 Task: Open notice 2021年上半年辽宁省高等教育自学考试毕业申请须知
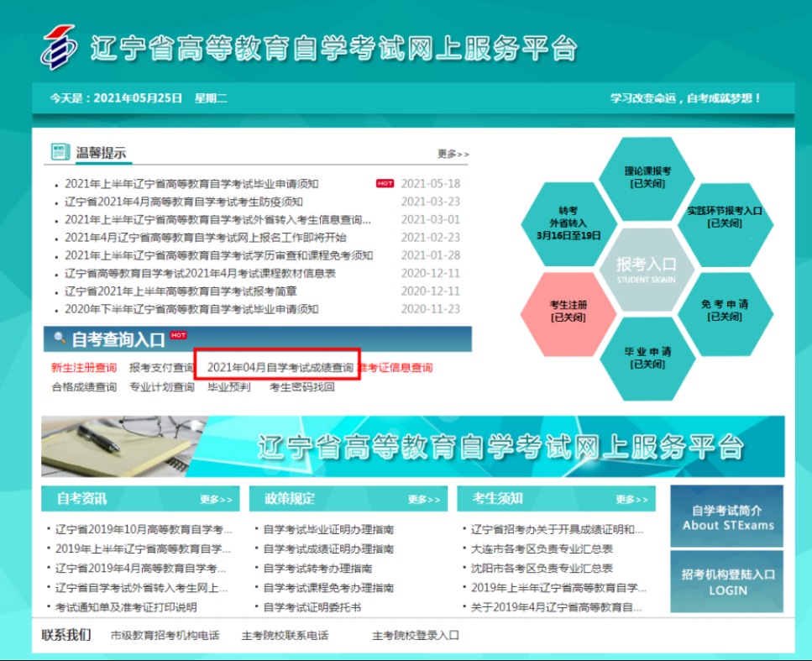tap(191, 184)
